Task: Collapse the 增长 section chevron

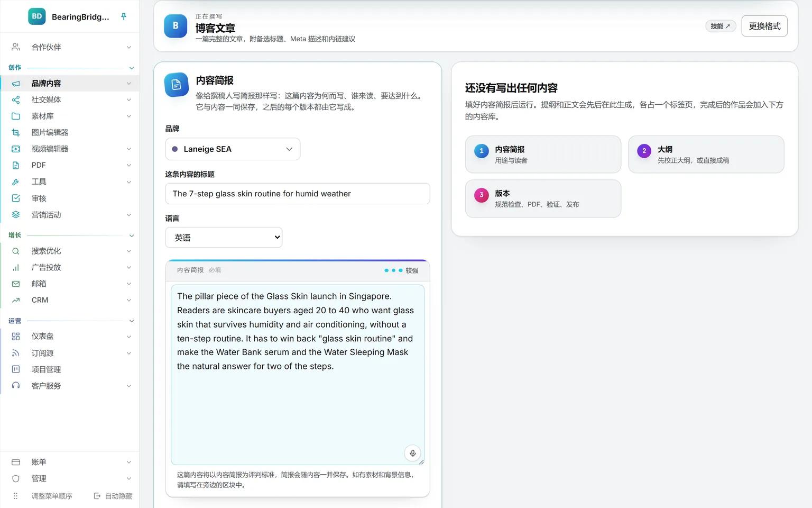Action: point(132,235)
